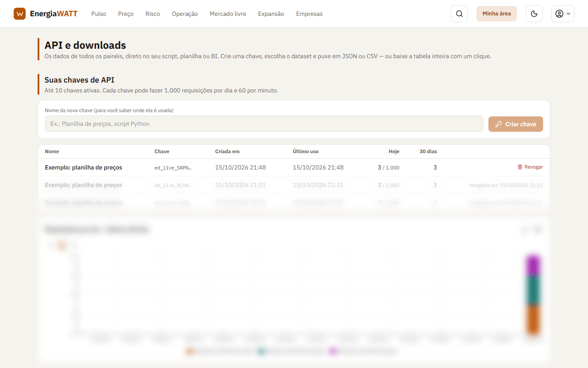Click the Suas chaves de API heading
The width and height of the screenshot is (588, 368).
pyautogui.click(x=79, y=80)
